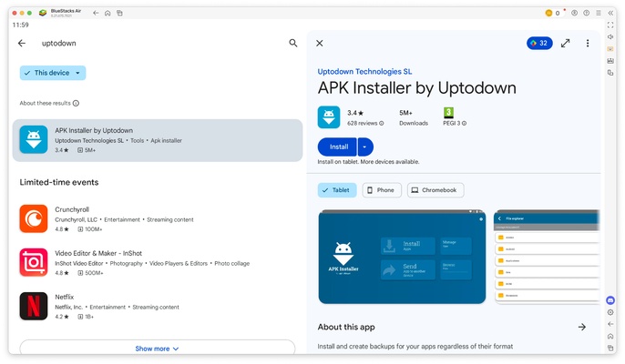Open About this app arrow
Viewport: 625px width, 364px height.
(x=582, y=327)
